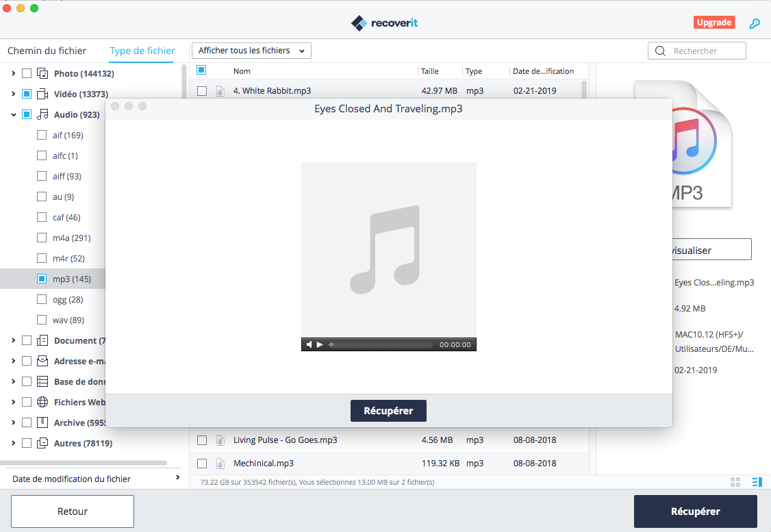Switch to Chemin du fichier tab
Viewport: 771px width, 532px height.
click(47, 51)
